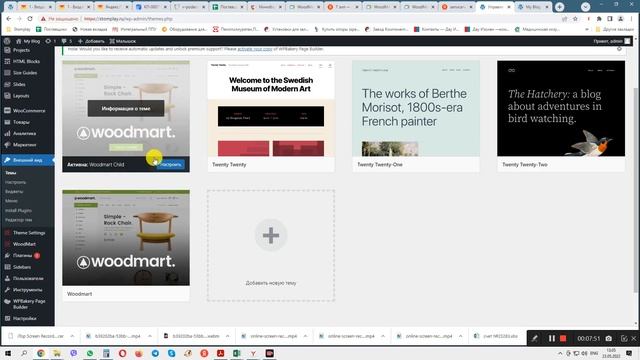
Task: Click My Blog site link in admin bar
Action: pos(28,41)
